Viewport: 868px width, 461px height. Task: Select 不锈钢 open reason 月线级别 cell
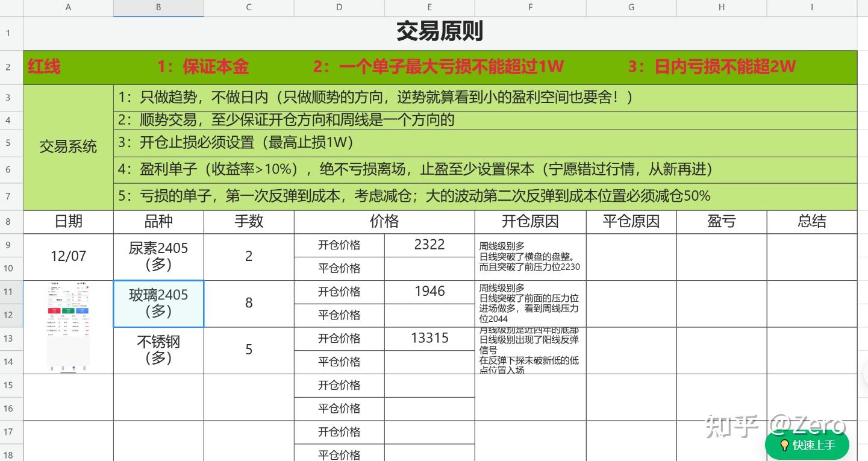click(530, 350)
